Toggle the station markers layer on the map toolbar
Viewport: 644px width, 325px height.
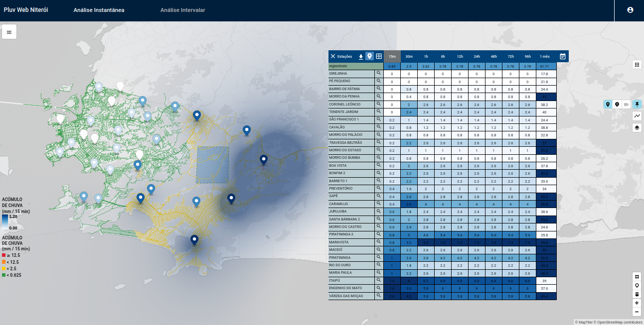(x=608, y=104)
